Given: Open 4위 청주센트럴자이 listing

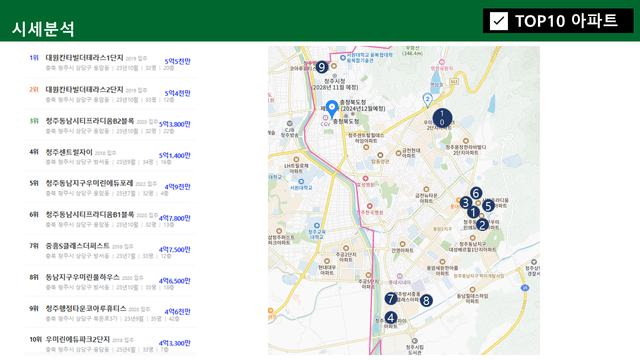Looking at the screenshot, I should (110, 157).
